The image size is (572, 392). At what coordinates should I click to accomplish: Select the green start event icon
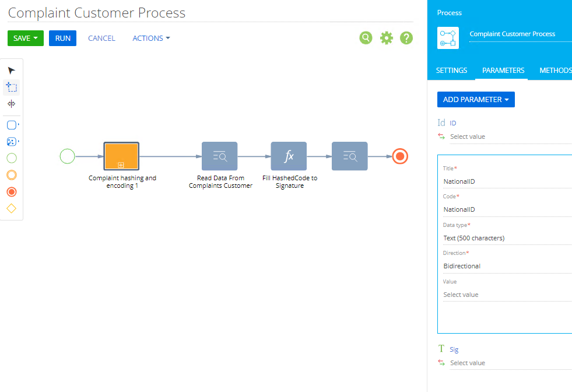click(11, 157)
